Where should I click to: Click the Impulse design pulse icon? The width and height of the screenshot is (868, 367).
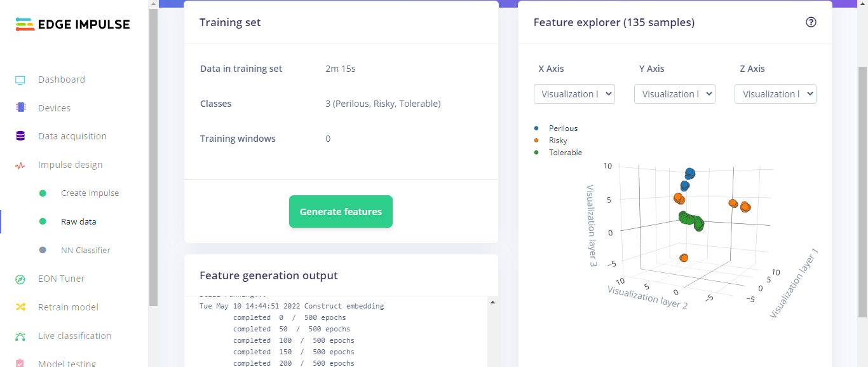20,165
